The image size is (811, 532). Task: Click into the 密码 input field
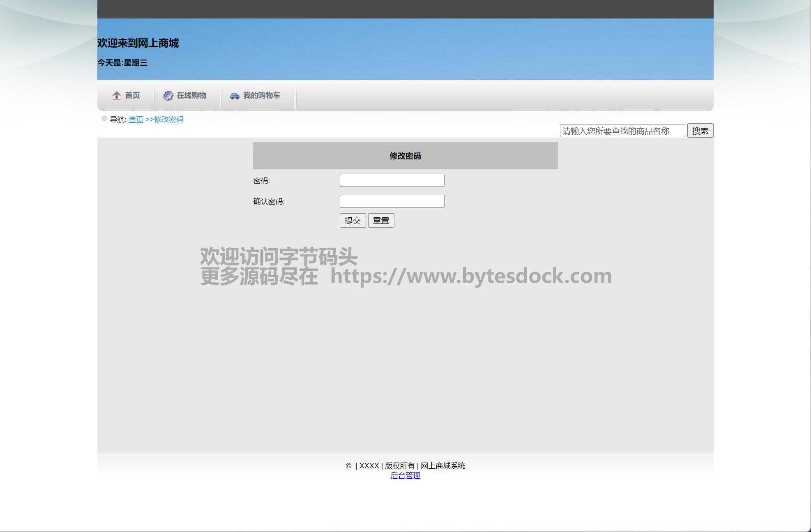(392, 180)
